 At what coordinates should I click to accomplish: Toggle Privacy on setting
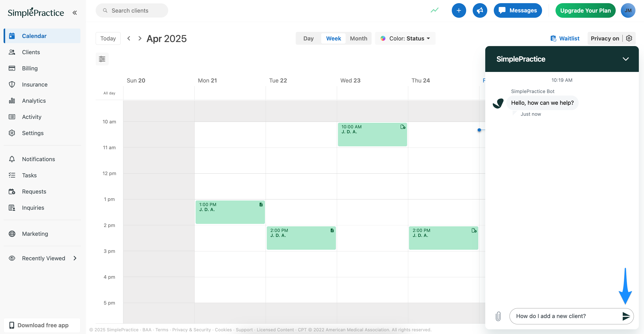[x=605, y=38]
